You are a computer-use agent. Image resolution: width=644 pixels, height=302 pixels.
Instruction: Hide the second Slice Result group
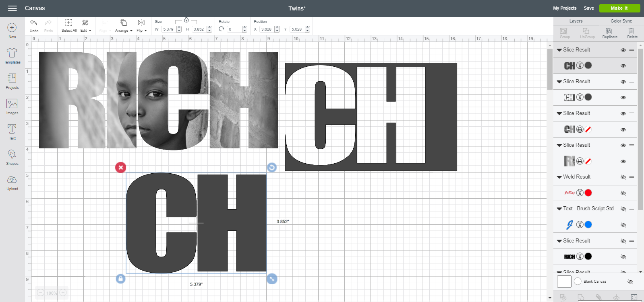[x=623, y=82]
